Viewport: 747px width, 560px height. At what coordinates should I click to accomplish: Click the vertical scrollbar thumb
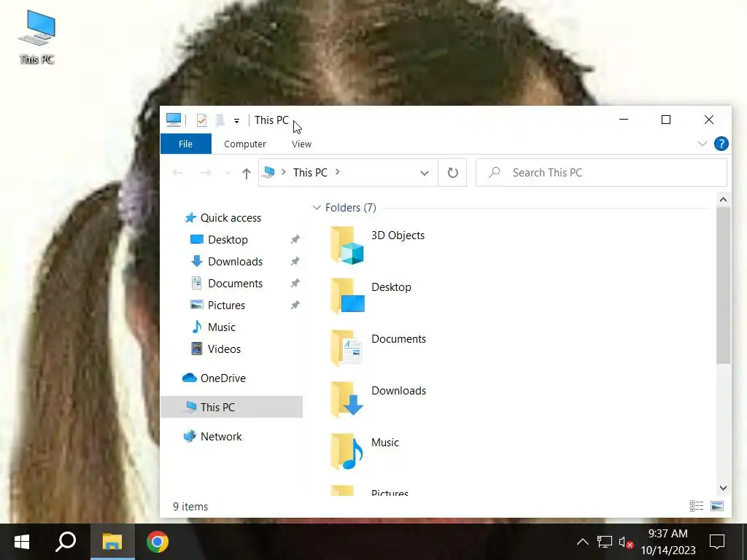723,286
